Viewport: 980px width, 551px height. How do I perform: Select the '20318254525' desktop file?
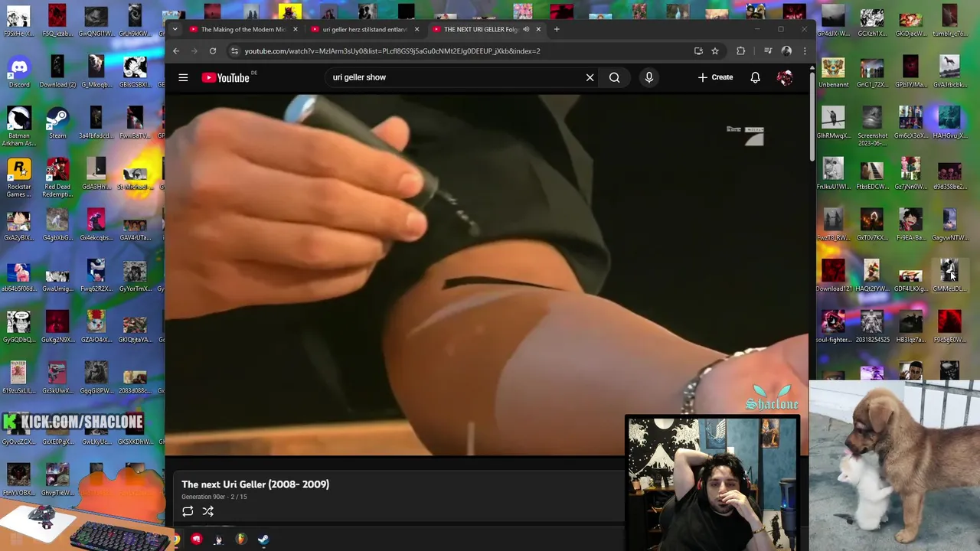(x=872, y=328)
